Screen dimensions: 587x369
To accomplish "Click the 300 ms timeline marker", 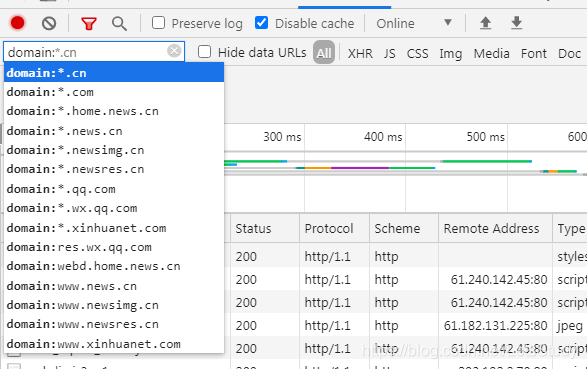I will click(282, 137).
